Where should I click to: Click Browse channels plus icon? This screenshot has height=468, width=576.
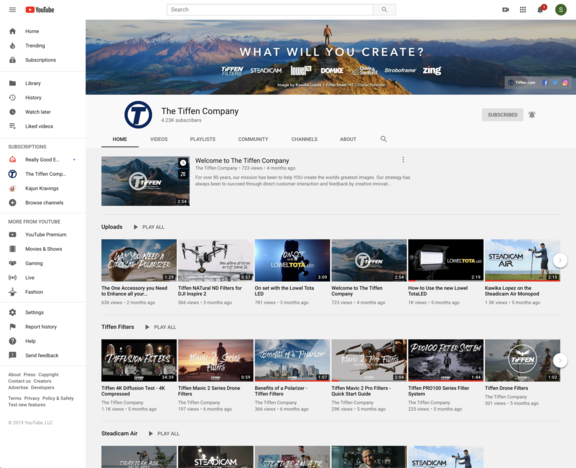[x=12, y=202]
